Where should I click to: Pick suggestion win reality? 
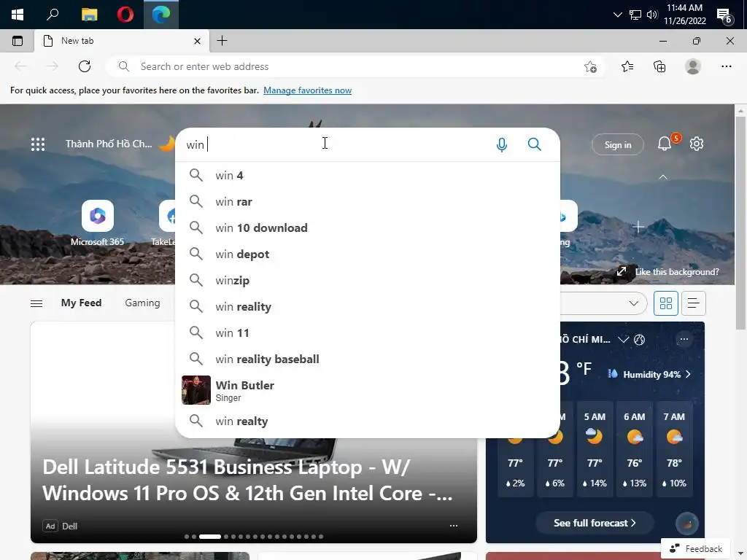click(x=368, y=306)
